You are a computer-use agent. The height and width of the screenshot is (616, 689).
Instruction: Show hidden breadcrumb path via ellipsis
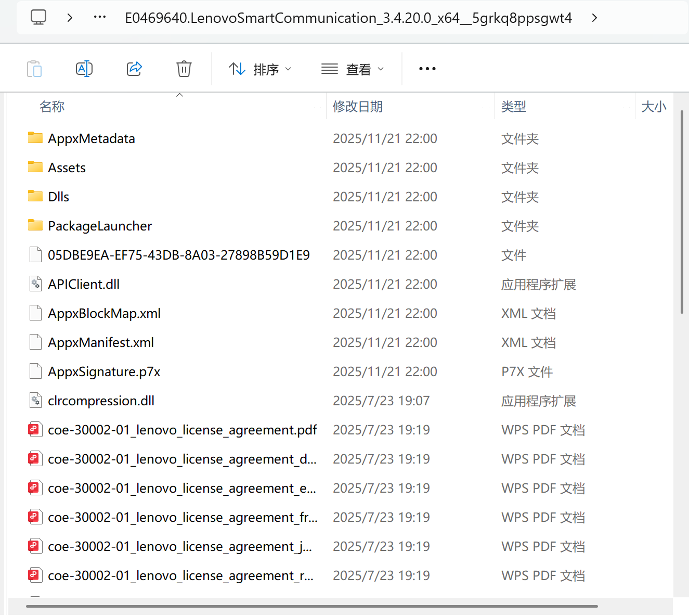pos(100,18)
